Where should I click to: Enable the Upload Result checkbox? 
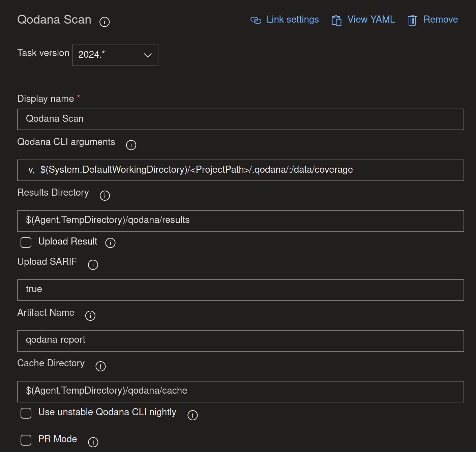tap(26, 243)
